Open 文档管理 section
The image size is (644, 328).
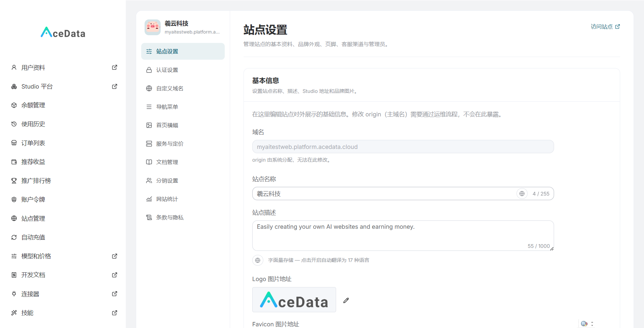[x=183, y=162]
